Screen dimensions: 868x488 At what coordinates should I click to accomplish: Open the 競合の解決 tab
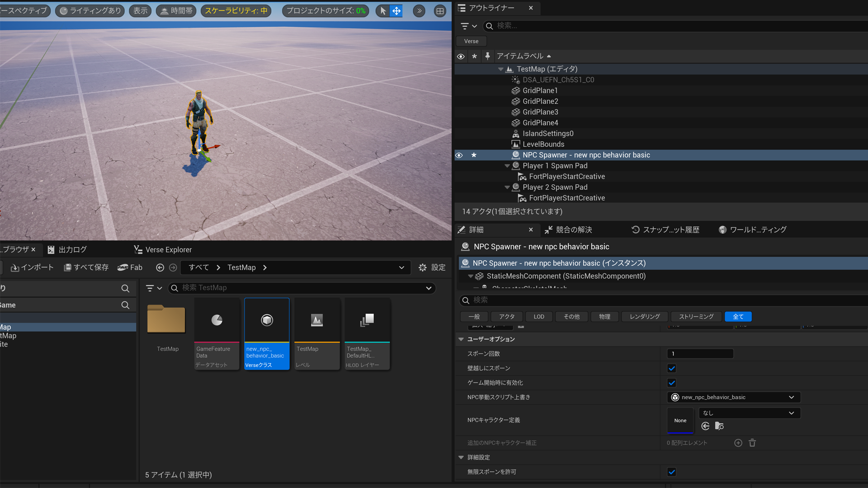coord(569,230)
